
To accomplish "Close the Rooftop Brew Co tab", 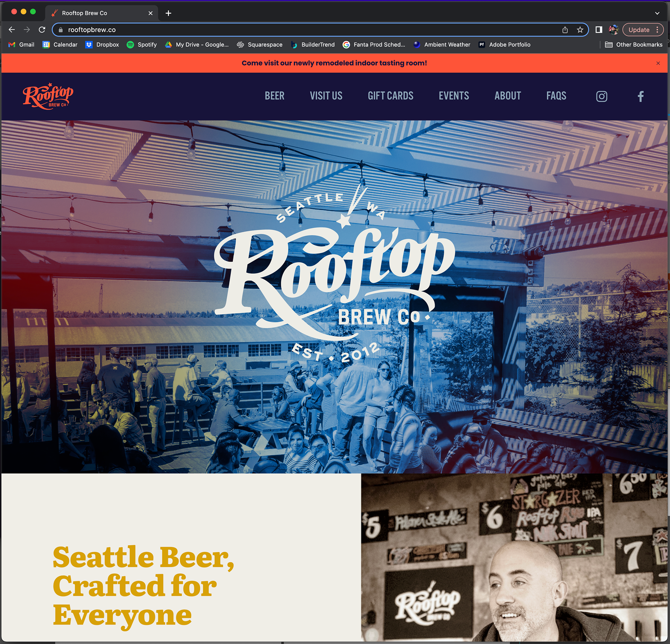I will [x=150, y=13].
